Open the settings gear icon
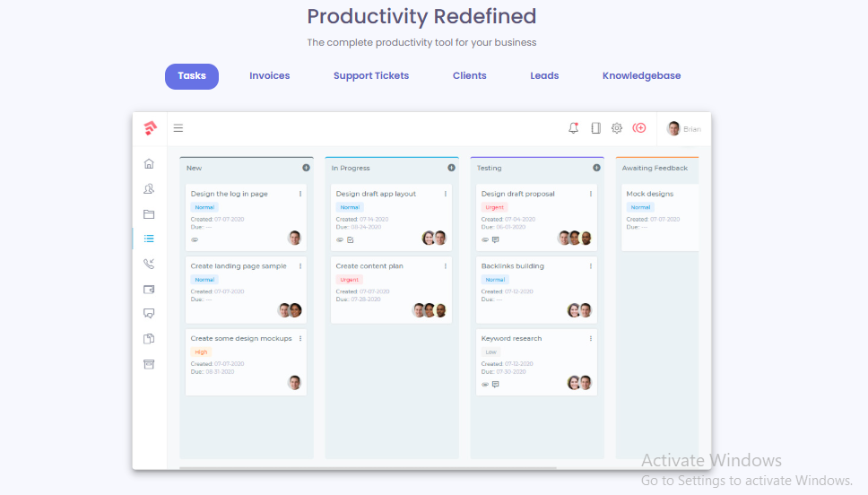Viewport: 868px width, 495px height. pyautogui.click(x=617, y=128)
